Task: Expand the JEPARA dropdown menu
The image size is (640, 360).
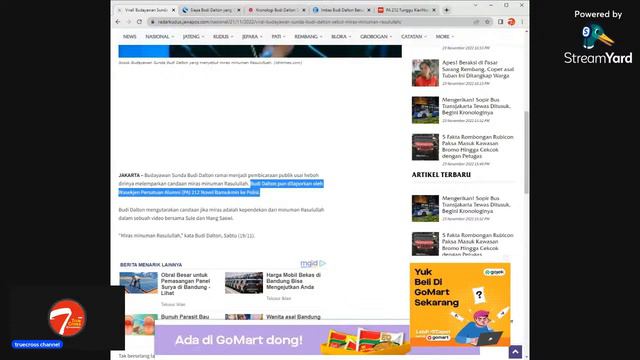Action: tap(252, 37)
